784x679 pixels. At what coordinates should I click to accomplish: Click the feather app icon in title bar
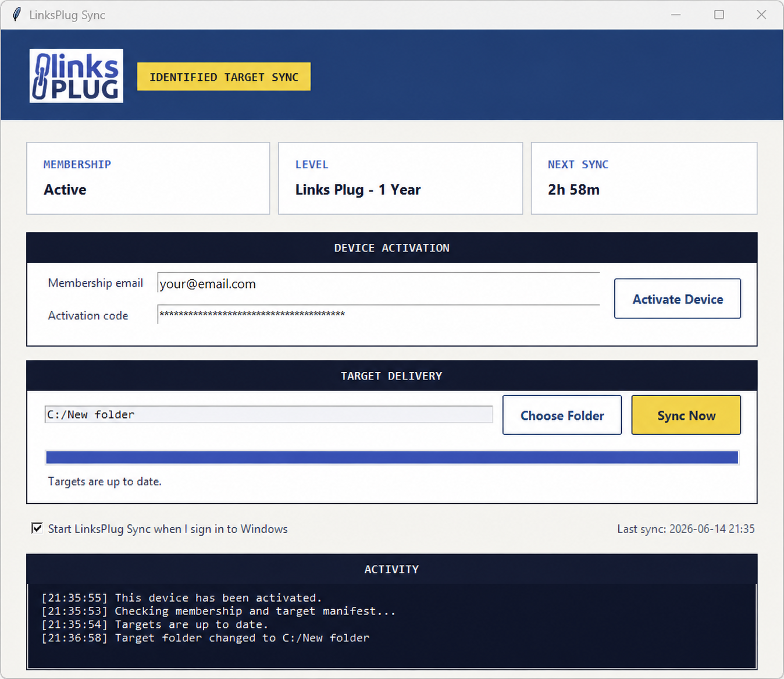tap(17, 15)
